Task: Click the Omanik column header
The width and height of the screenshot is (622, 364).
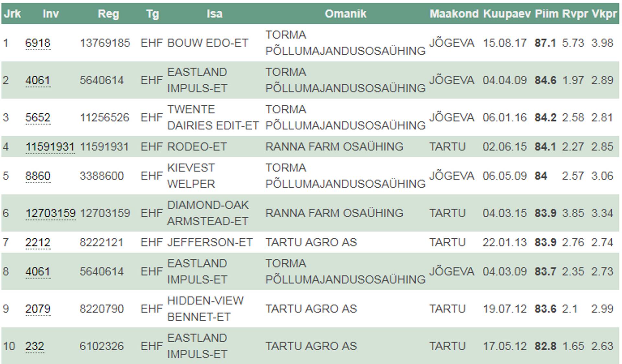Action: (345, 14)
